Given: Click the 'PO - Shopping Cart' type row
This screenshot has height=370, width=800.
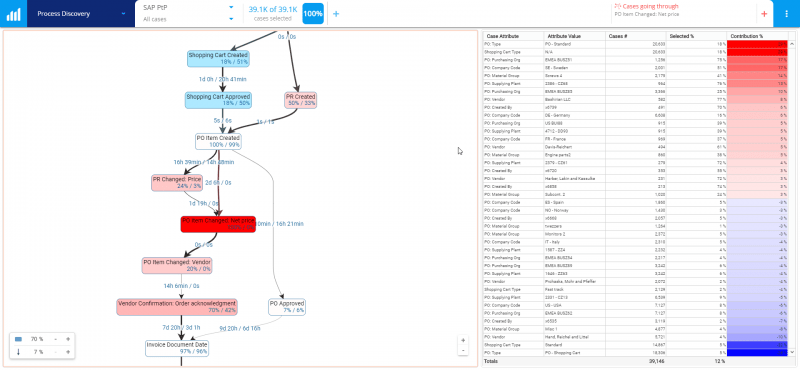Looking at the screenshot, I should [635, 353].
